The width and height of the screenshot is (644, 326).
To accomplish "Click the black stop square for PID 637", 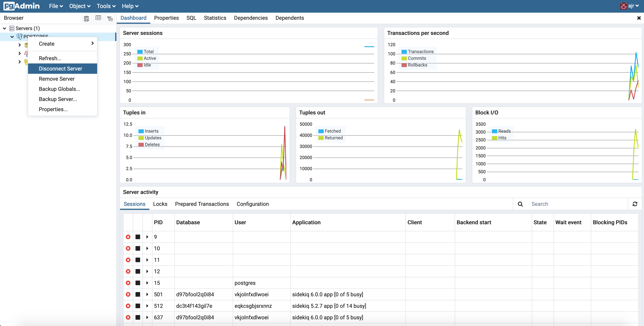I will (138, 317).
